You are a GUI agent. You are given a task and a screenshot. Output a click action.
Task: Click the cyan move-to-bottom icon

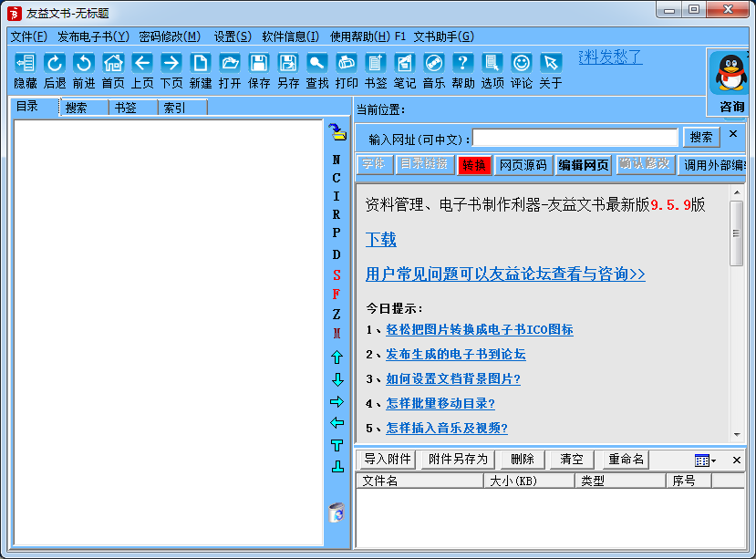(337, 466)
